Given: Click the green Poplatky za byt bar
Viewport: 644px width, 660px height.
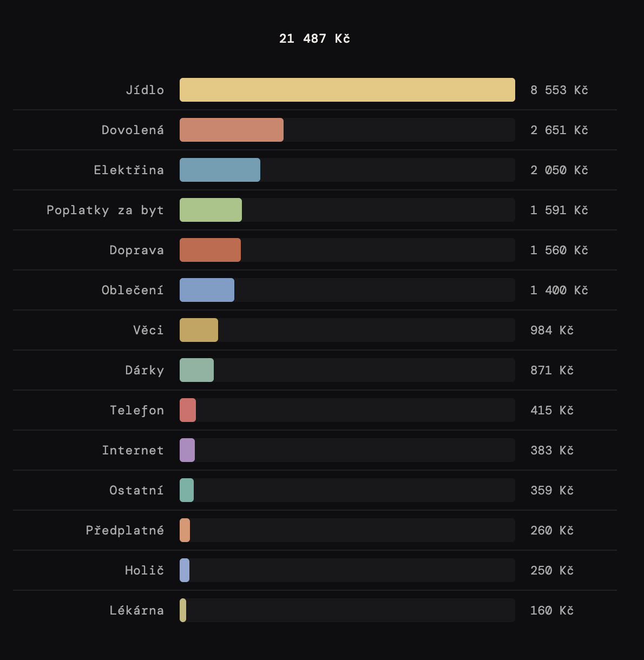Looking at the screenshot, I should [211, 210].
